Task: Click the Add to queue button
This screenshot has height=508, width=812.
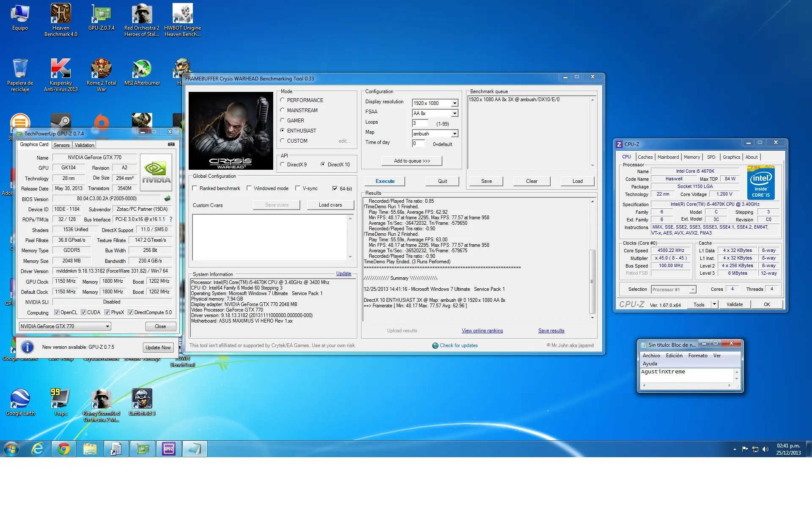Action: coord(412,161)
